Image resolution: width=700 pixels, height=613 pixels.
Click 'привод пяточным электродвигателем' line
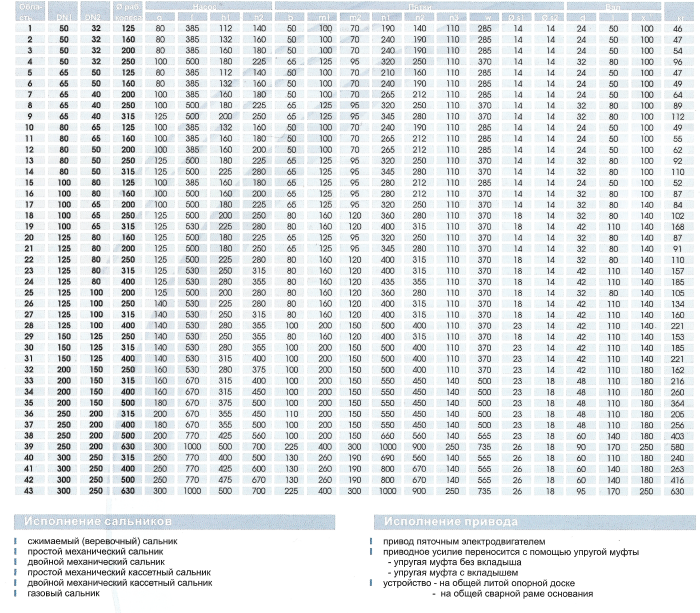point(464,542)
